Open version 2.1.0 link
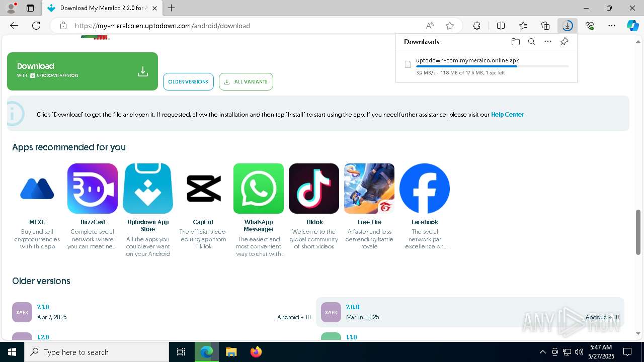 click(43, 307)
